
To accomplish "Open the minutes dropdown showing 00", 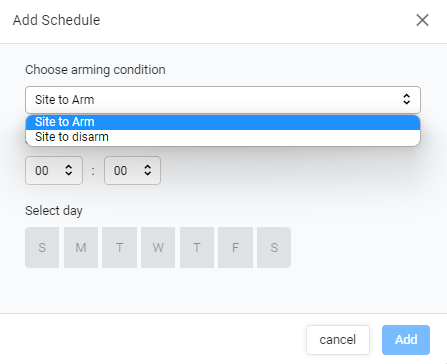I will (x=132, y=170).
